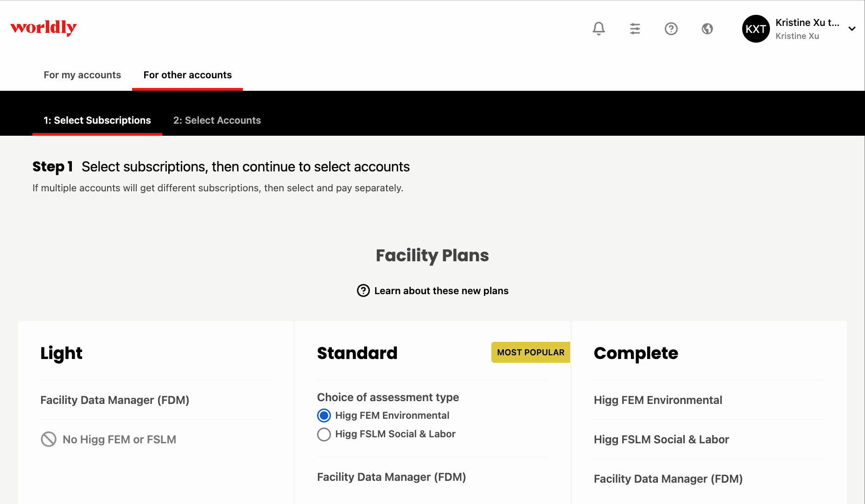Switch to For my accounts tab
The height and width of the screenshot is (504, 865).
(82, 75)
